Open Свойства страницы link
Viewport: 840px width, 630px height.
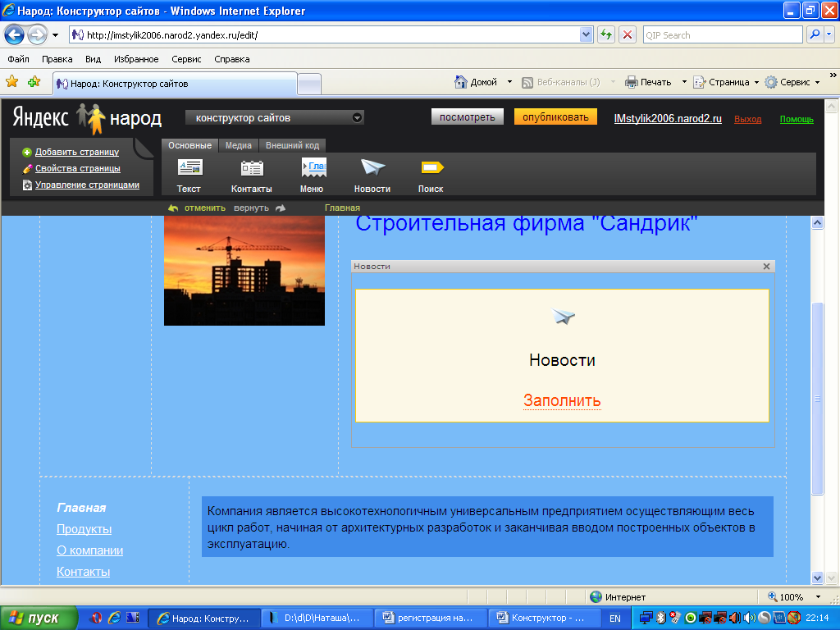pos(78,168)
